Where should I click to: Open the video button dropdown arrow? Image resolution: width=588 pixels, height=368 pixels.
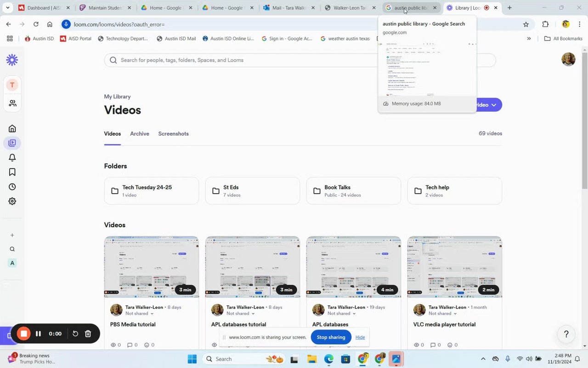tap(494, 105)
